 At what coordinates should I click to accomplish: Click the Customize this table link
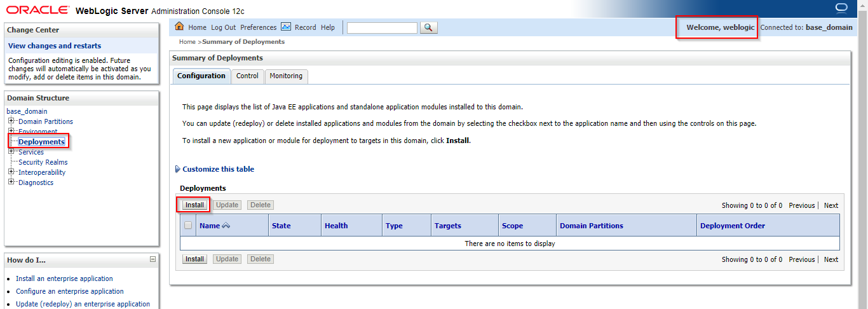[218, 169]
